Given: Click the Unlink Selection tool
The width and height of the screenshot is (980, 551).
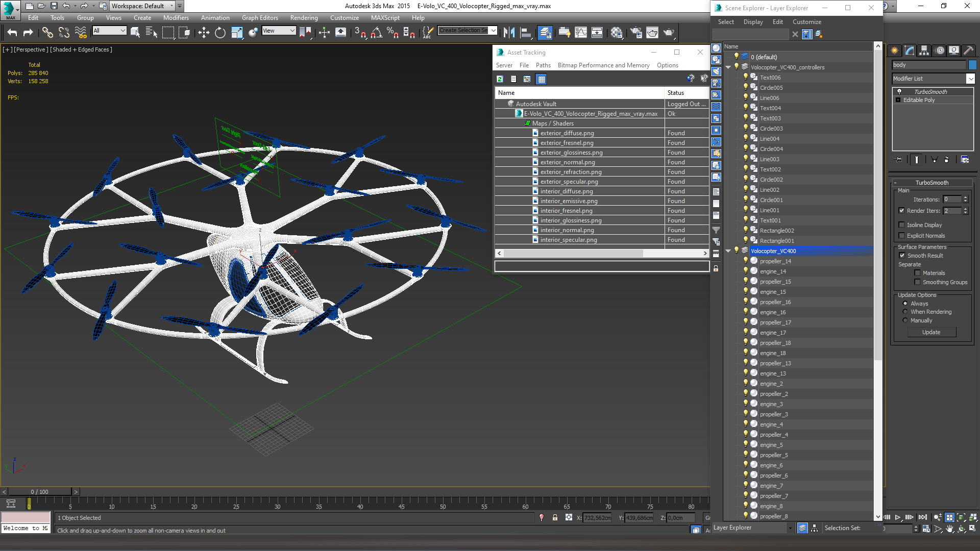Looking at the screenshot, I should (64, 33).
